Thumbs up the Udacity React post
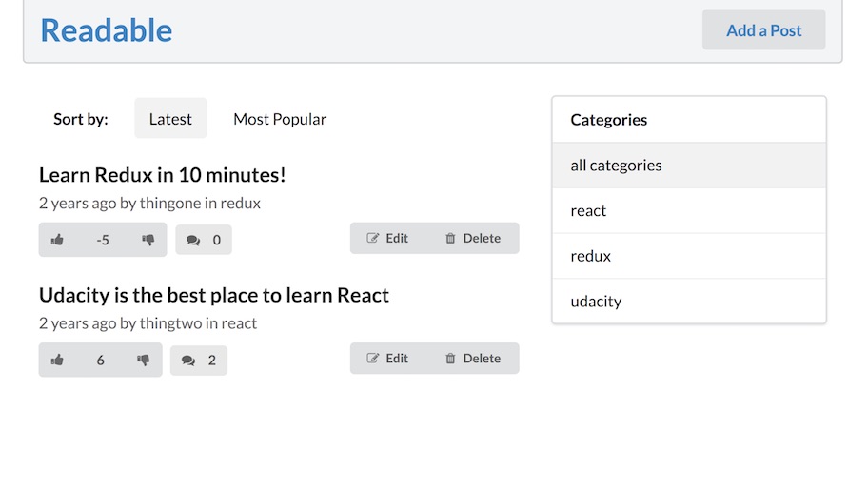 57,360
